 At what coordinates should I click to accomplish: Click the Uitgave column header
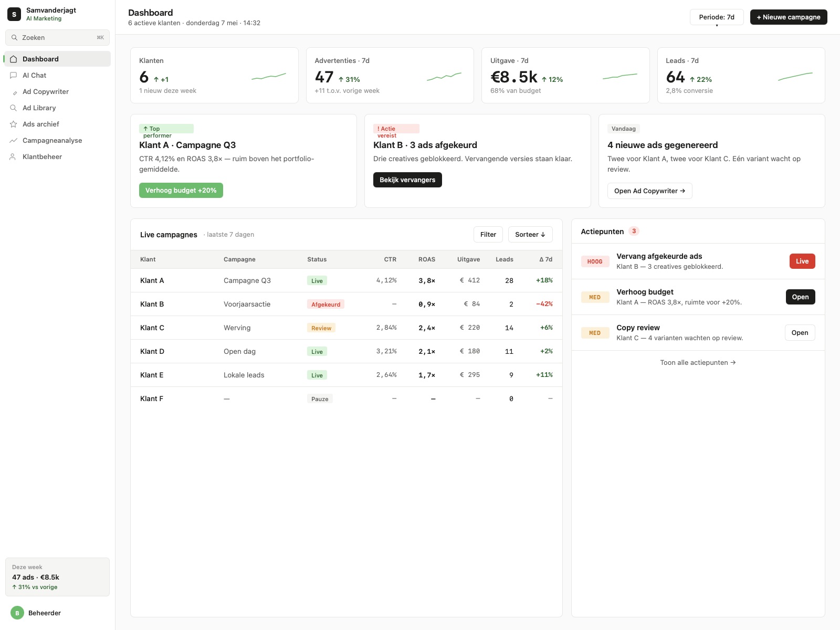(x=468, y=259)
